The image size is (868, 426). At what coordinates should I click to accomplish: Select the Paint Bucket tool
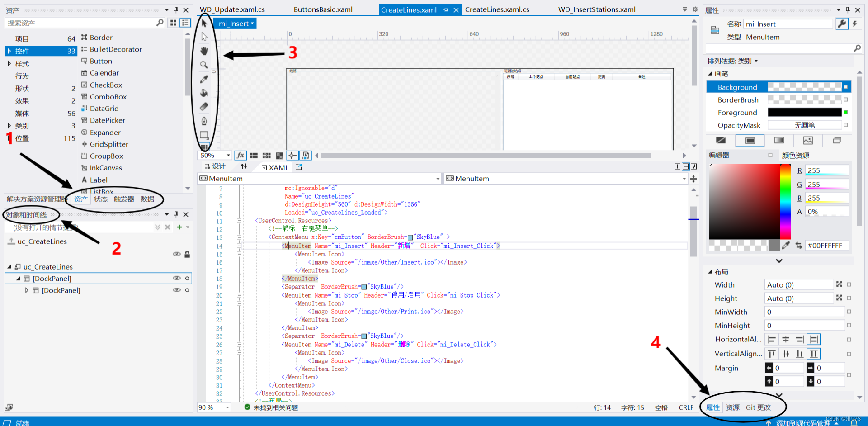pyautogui.click(x=204, y=93)
